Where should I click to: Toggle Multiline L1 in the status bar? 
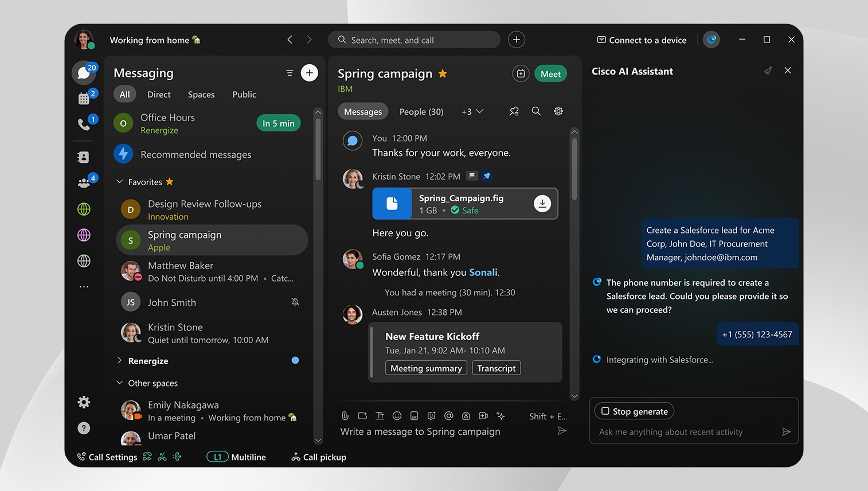236,457
